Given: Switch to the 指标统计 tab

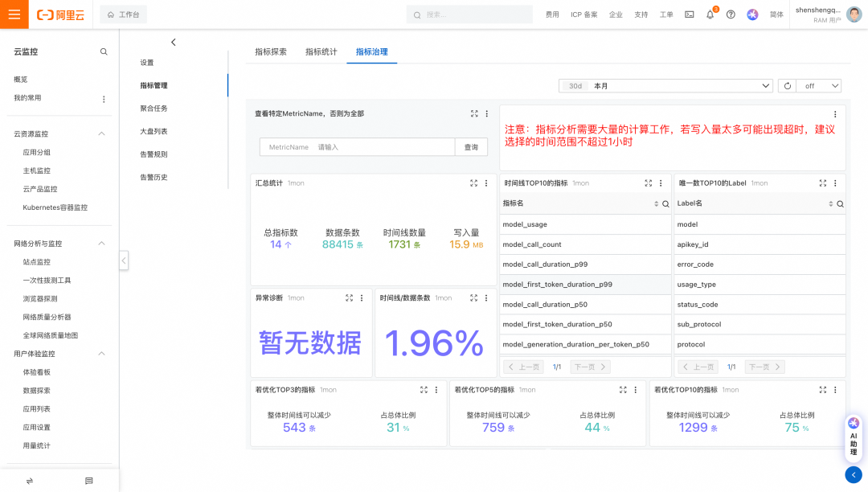Looking at the screenshot, I should 321,52.
